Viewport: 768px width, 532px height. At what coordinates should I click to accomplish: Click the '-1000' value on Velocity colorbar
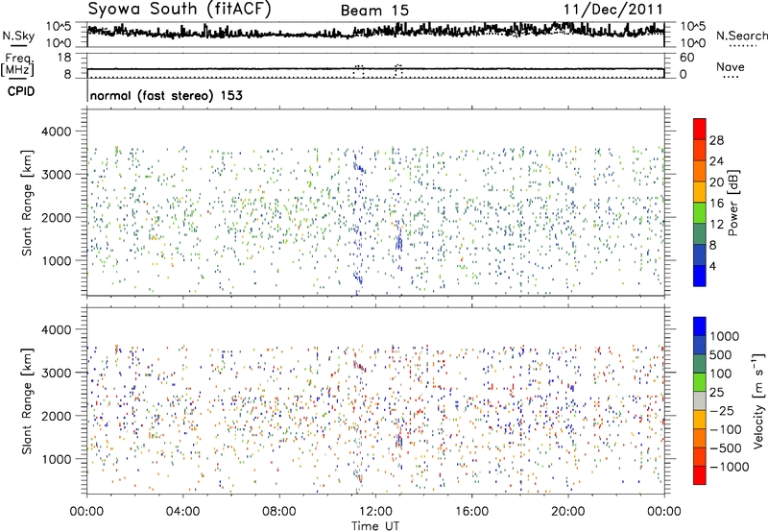[730, 467]
